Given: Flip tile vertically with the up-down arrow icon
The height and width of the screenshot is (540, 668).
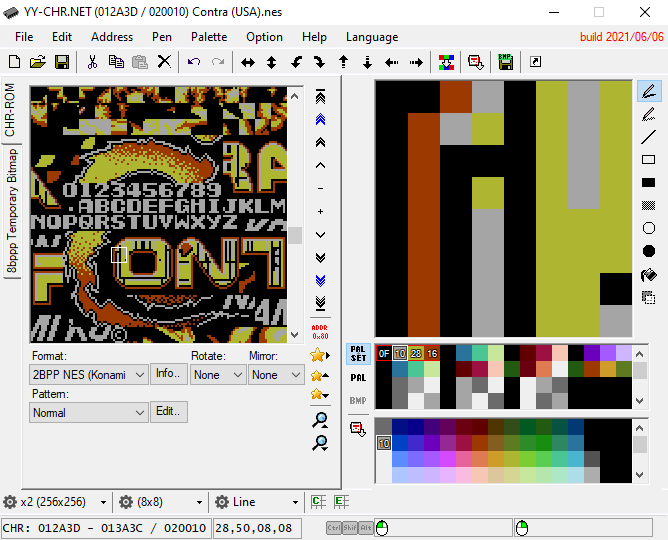Looking at the screenshot, I should tap(271, 63).
